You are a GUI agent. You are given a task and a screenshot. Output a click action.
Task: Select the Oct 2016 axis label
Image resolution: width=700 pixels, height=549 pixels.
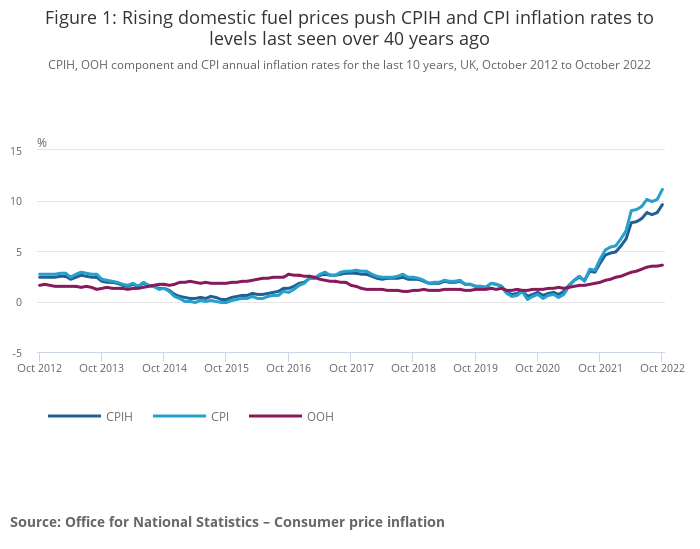(288, 368)
